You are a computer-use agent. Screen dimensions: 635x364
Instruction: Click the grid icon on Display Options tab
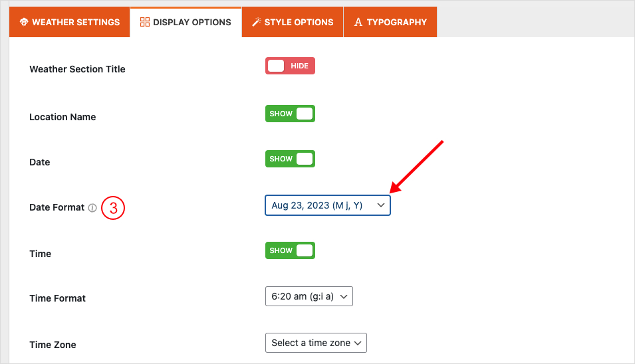(x=145, y=22)
